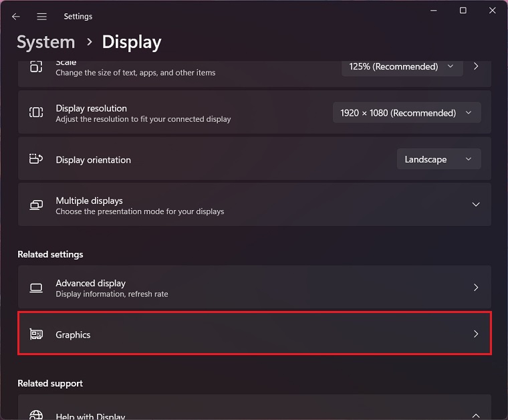
Task: Click the Graphics row chevron arrow
Action: (x=476, y=334)
